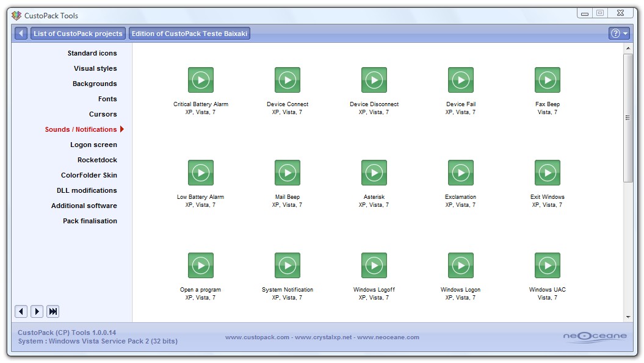Image resolution: width=644 pixels, height=363 pixels.
Task: Open DLL modifications section
Action: pos(87,190)
